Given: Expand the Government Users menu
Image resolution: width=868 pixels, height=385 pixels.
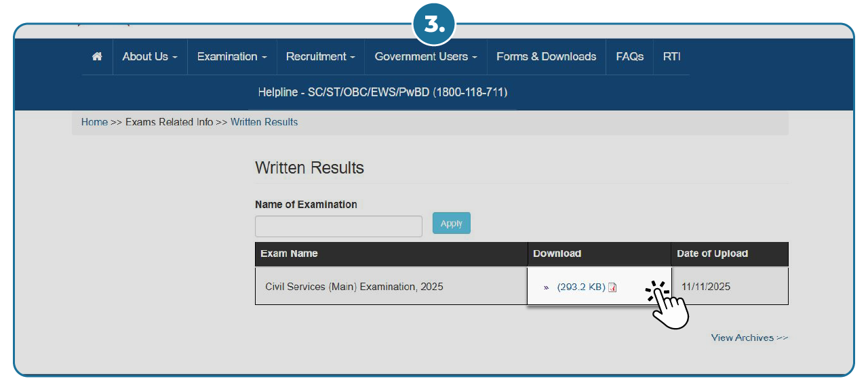Looking at the screenshot, I should pos(426,57).
